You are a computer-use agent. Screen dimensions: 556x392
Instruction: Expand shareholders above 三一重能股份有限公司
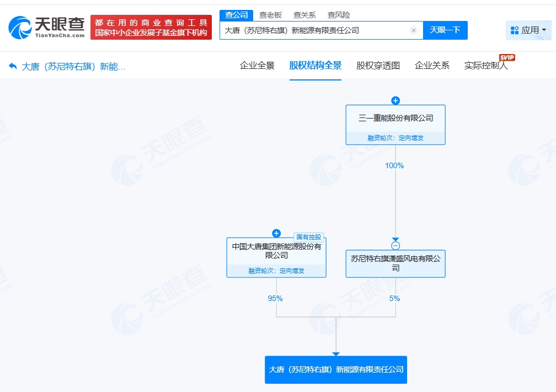tap(395, 101)
